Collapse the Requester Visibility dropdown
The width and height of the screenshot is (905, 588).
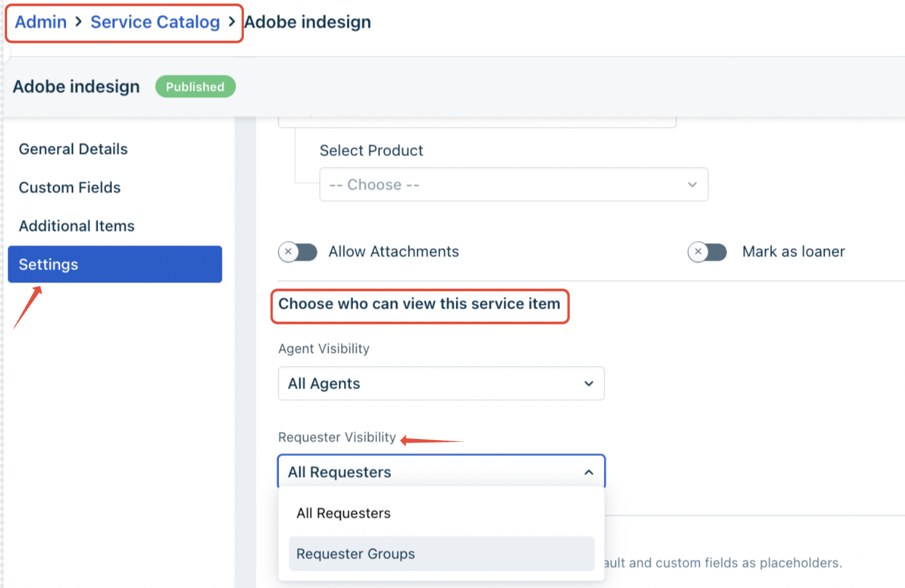pyautogui.click(x=441, y=472)
